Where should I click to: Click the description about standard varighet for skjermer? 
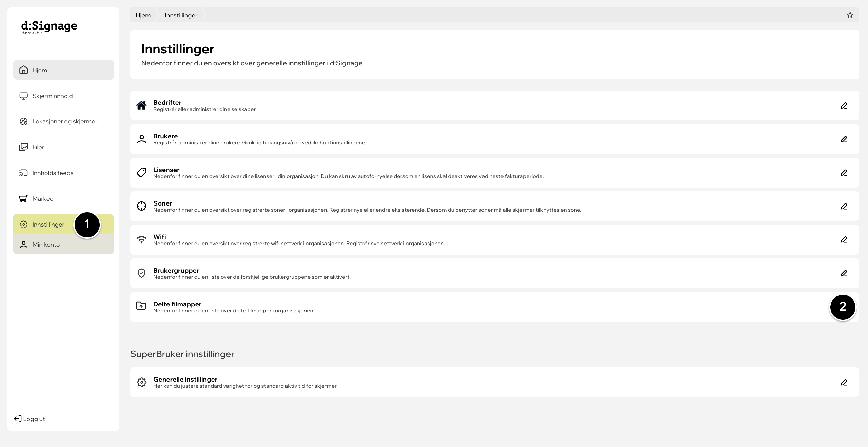coord(245,386)
